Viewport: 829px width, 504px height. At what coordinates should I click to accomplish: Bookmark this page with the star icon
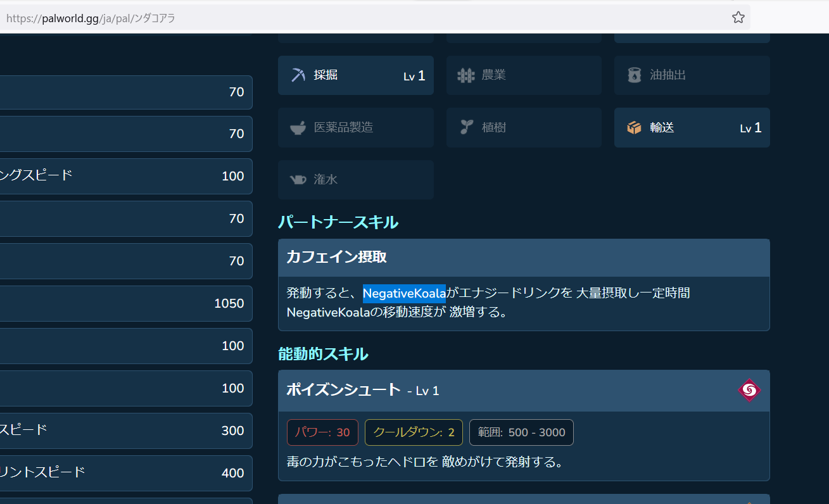click(738, 18)
